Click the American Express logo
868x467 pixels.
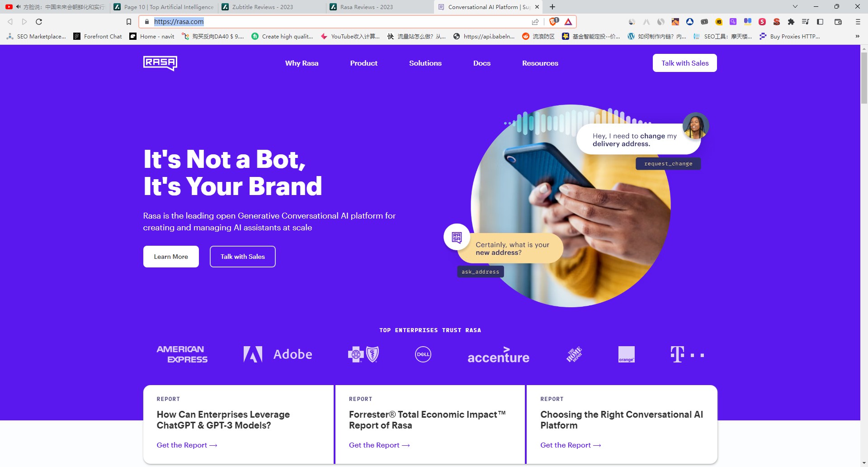(x=182, y=354)
